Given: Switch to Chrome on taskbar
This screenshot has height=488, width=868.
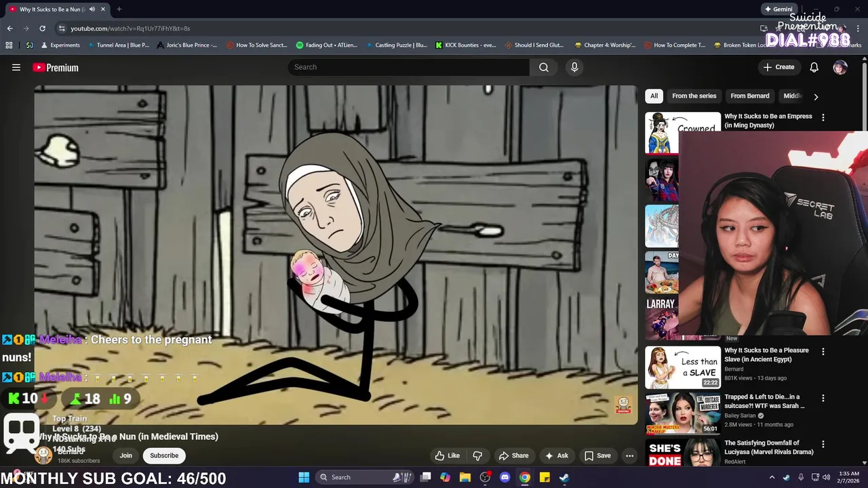Looking at the screenshot, I should coord(525,477).
